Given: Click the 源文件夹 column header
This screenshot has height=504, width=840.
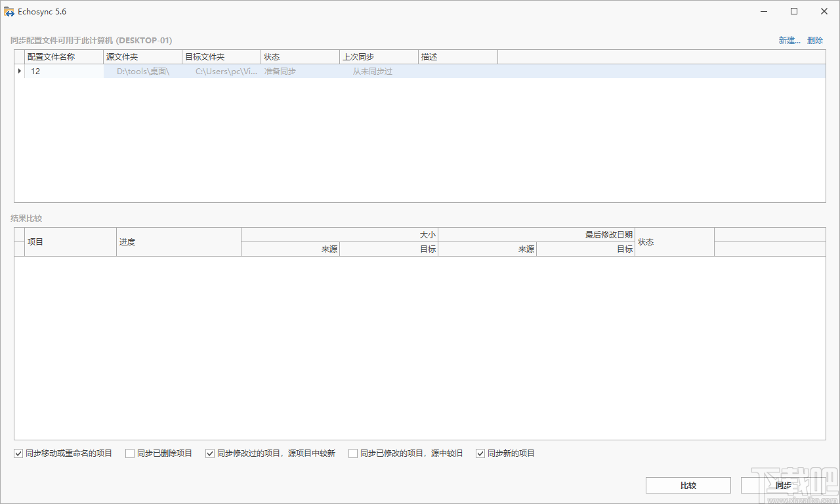Looking at the screenshot, I should 142,57.
